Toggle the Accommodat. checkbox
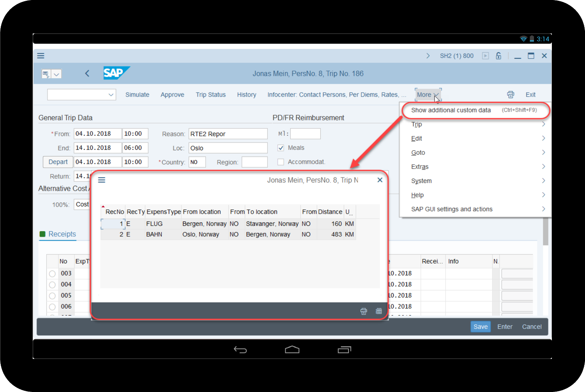The image size is (585, 392). pos(281,162)
